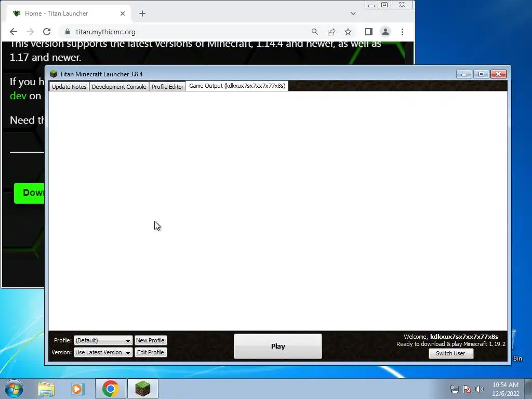Expand the Version dropdown
The width and height of the screenshot is (532, 399).
pyautogui.click(x=103, y=353)
